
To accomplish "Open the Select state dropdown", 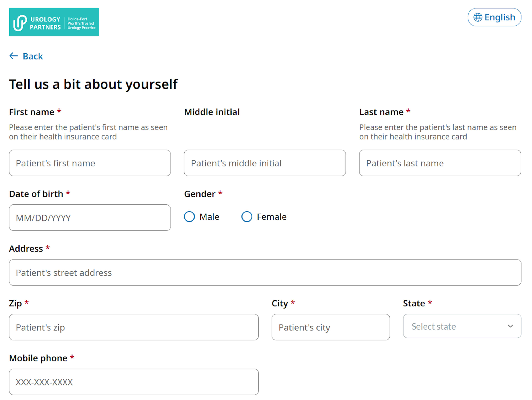I will click(462, 326).
